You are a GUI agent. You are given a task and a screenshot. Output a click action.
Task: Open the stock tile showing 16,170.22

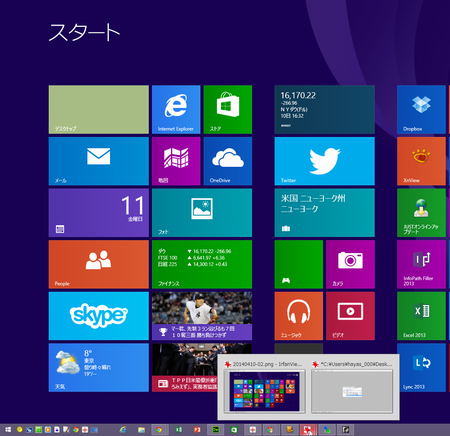tap(325, 109)
